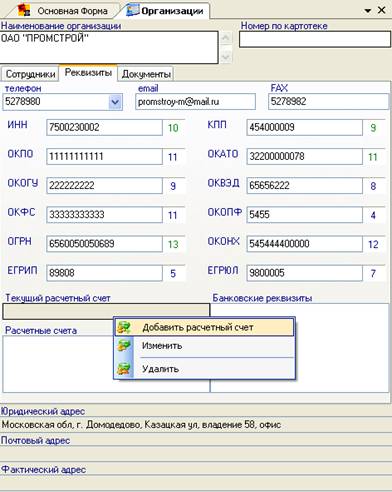Click Текущий расчетный счет field
The image size is (392, 492).
coord(106,311)
